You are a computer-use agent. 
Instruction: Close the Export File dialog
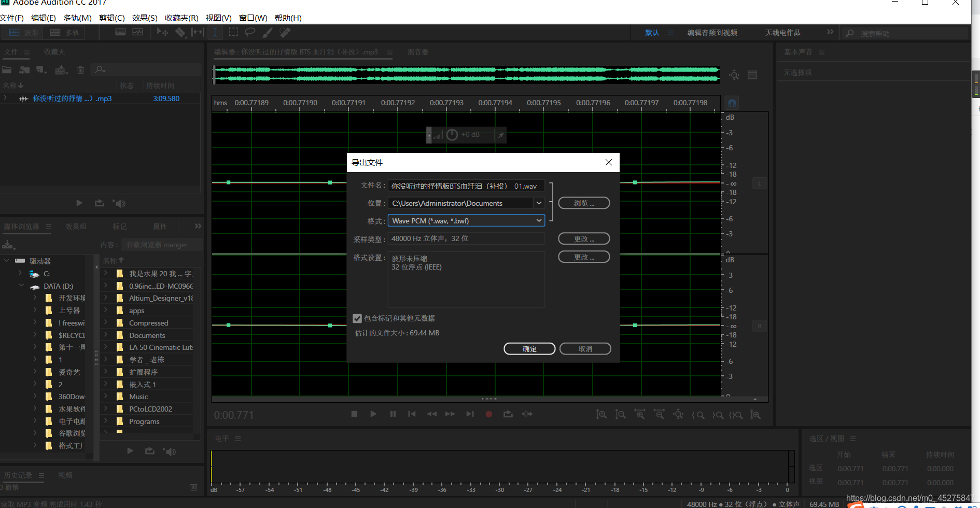[609, 162]
